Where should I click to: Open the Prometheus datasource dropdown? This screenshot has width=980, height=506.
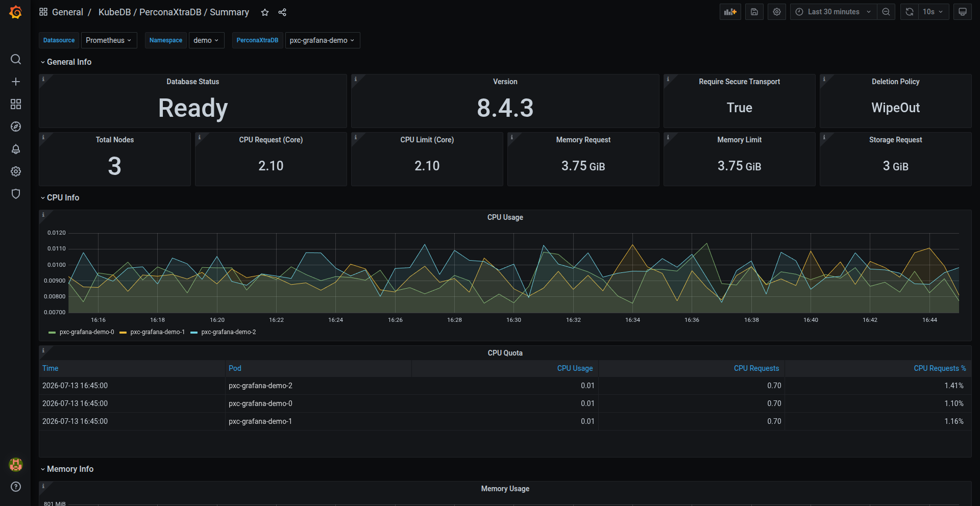(109, 40)
